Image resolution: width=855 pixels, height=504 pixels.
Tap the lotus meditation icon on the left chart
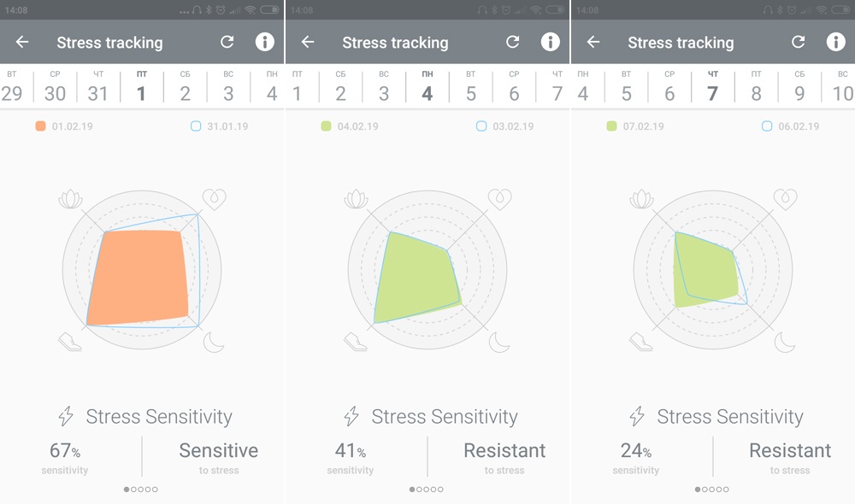[x=70, y=200]
